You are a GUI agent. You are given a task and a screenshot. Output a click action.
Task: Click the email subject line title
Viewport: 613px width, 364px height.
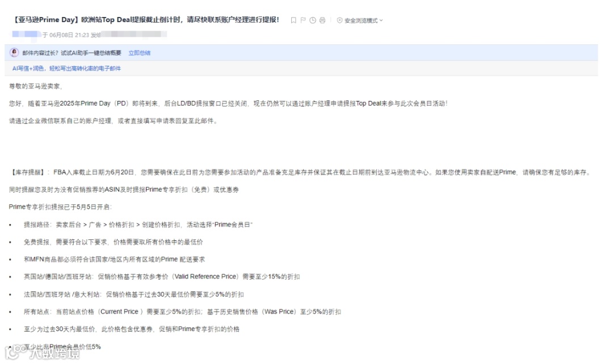145,19
